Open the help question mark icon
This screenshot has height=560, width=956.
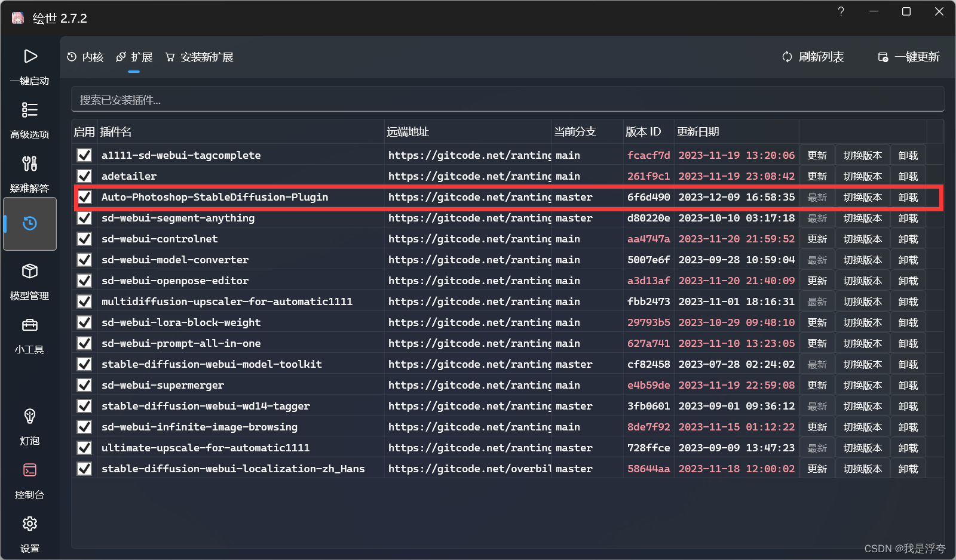(x=841, y=11)
